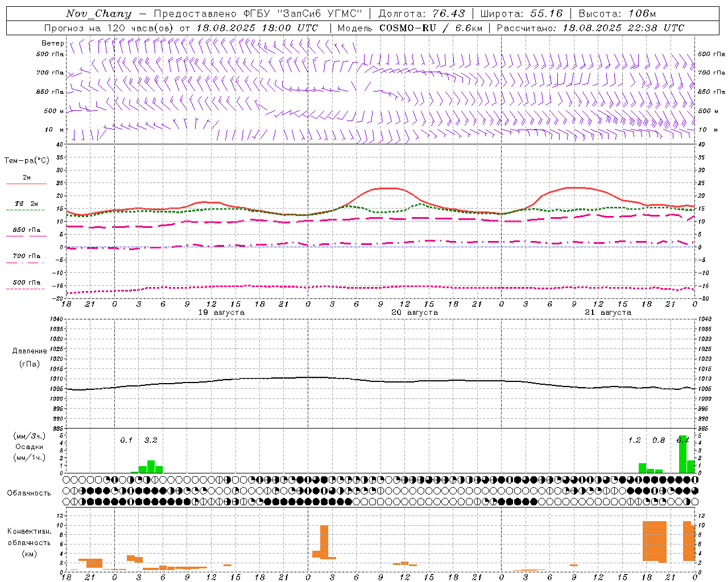Click the '(мм/1ч.)' precipitation unit label
This screenshot has width=728, height=582.
(x=30, y=458)
